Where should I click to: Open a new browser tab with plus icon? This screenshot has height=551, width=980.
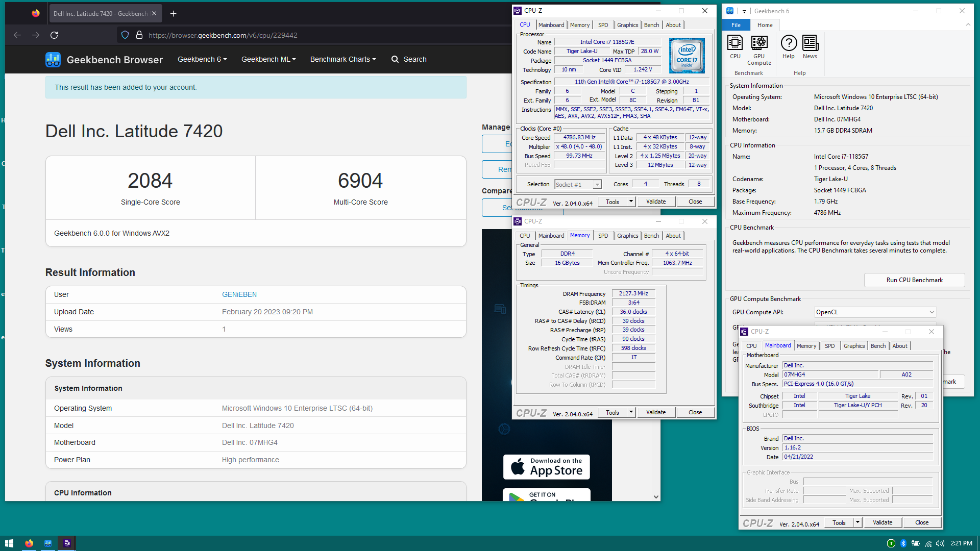click(x=173, y=14)
